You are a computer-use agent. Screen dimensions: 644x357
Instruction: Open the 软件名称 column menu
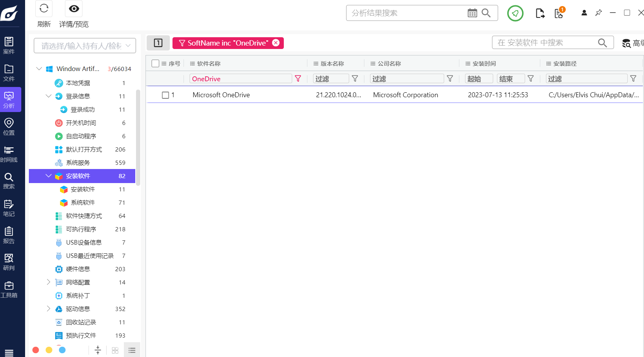click(193, 64)
